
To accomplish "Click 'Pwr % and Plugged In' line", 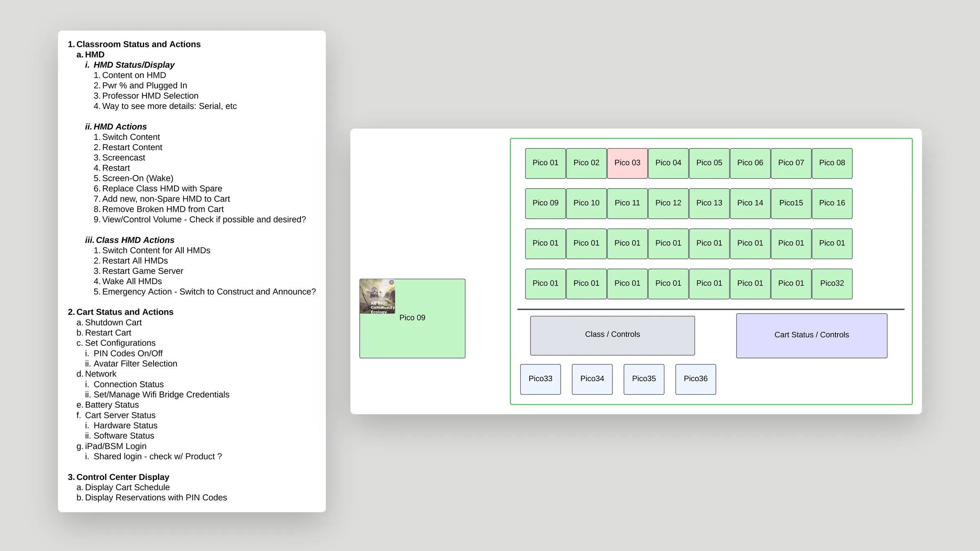I will (x=145, y=85).
